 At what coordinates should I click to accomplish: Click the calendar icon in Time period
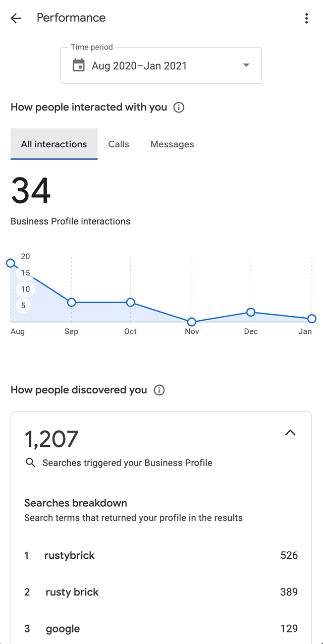coord(79,66)
